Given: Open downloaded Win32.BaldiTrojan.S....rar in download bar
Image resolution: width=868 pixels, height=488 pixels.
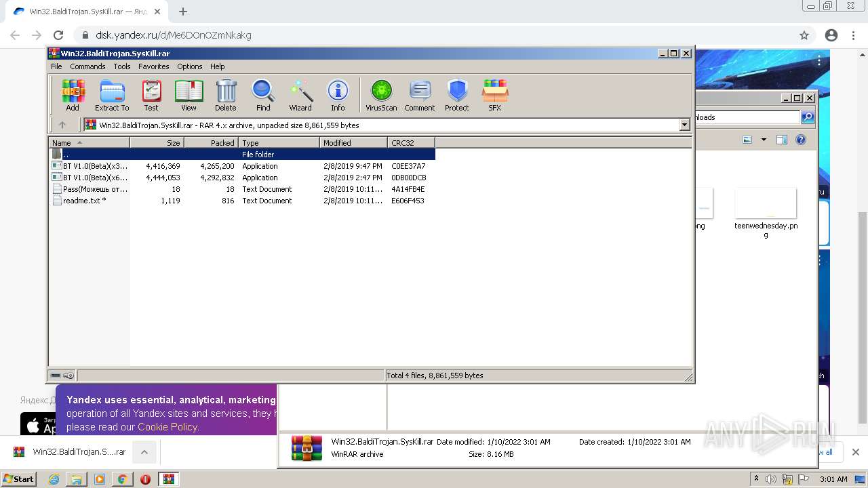Looking at the screenshot, I should point(69,452).
